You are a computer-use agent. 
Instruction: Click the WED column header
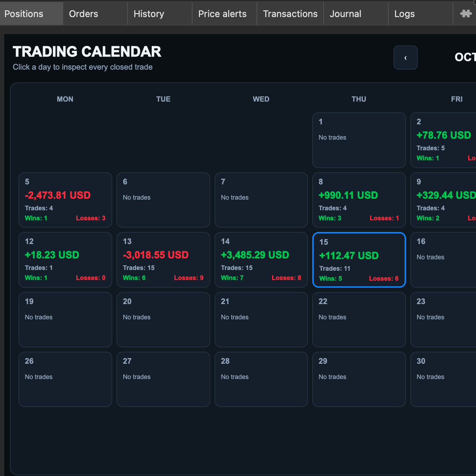tap(261, 99)
